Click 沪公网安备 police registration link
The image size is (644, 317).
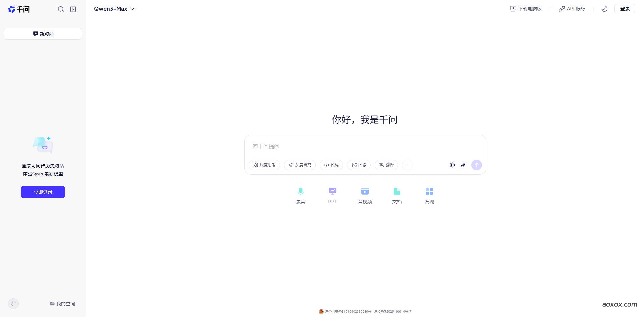(345, 312)
